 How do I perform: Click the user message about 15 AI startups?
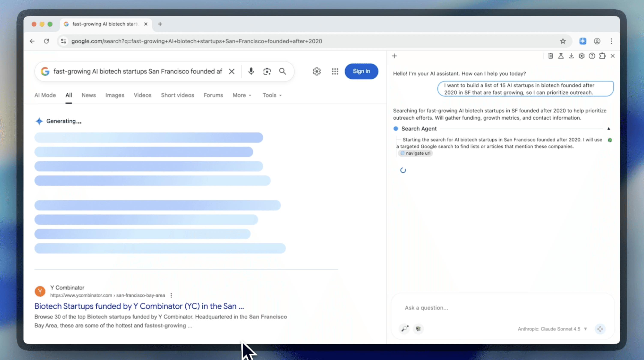(x=525, y=89)
